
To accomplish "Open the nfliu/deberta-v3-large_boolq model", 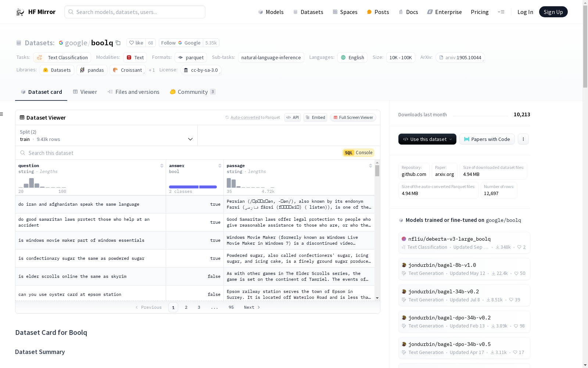I will [464, 243].
